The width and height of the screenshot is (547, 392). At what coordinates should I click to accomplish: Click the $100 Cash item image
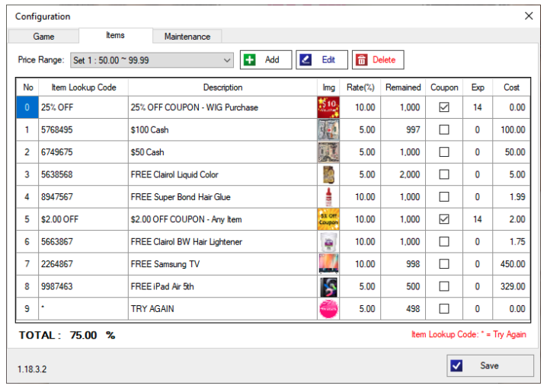(328, 129)
